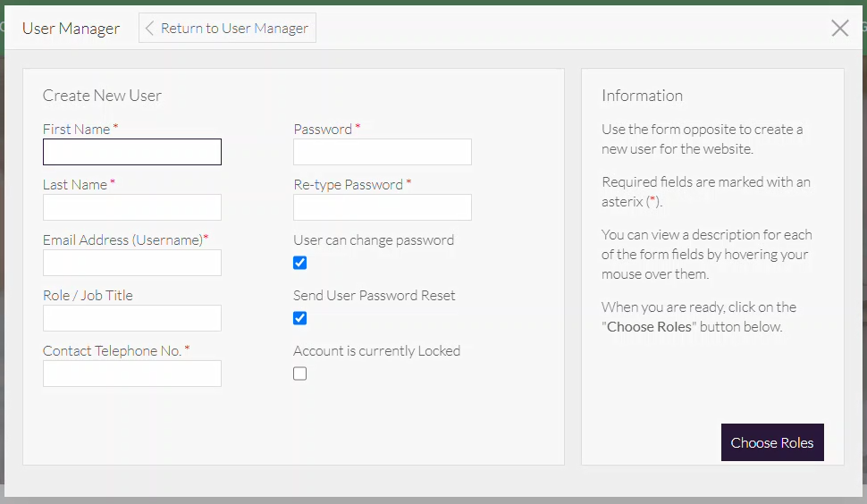Focus the Contact Telephone No. field
867x504 pixels.
[132, 374]
